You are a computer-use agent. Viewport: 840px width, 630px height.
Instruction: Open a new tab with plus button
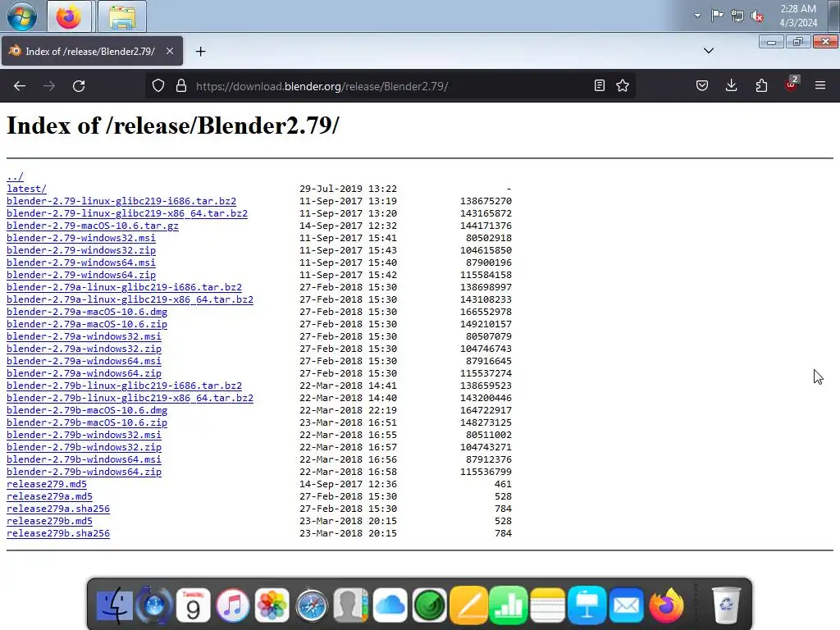200,52
